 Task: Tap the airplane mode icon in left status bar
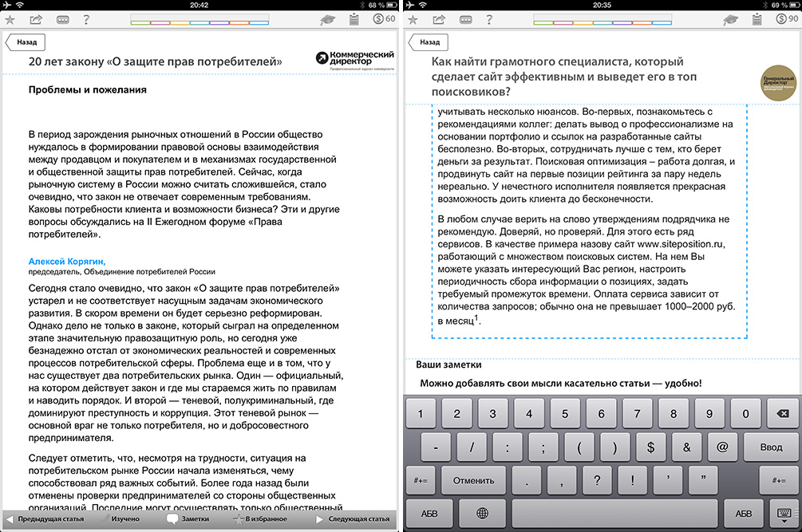[x=6, y=5]
